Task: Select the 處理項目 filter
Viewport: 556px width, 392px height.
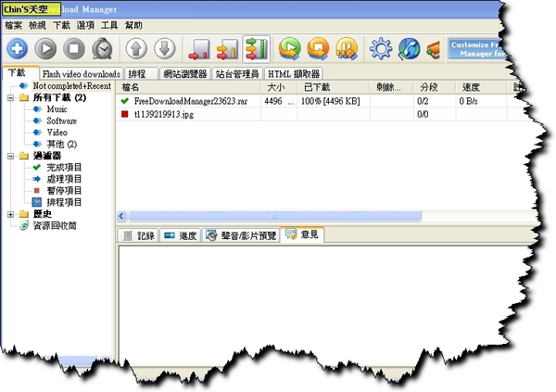Action: click(64, 179)
